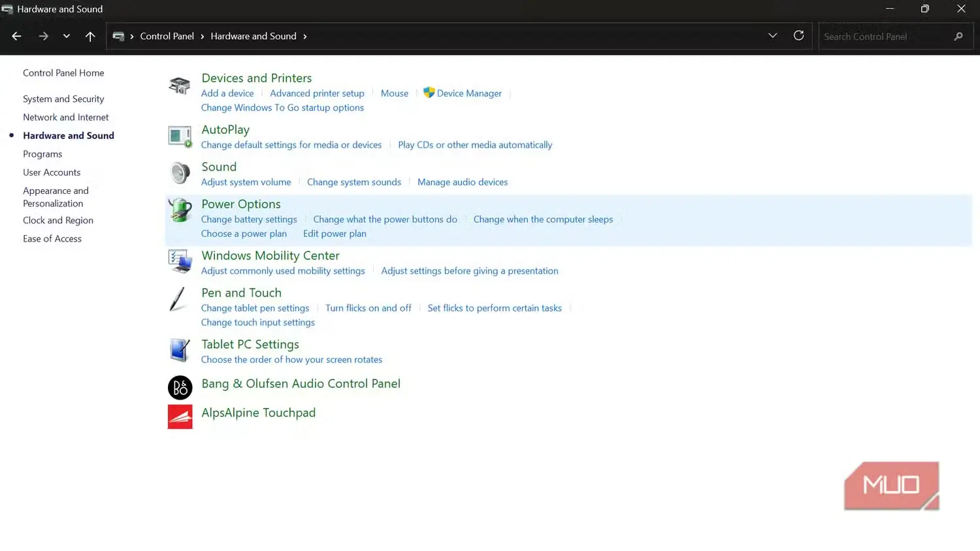The height and width of the screenshot is (551, 980).
Task: Click the Sound speaker icon
Action: click(180, 174)
